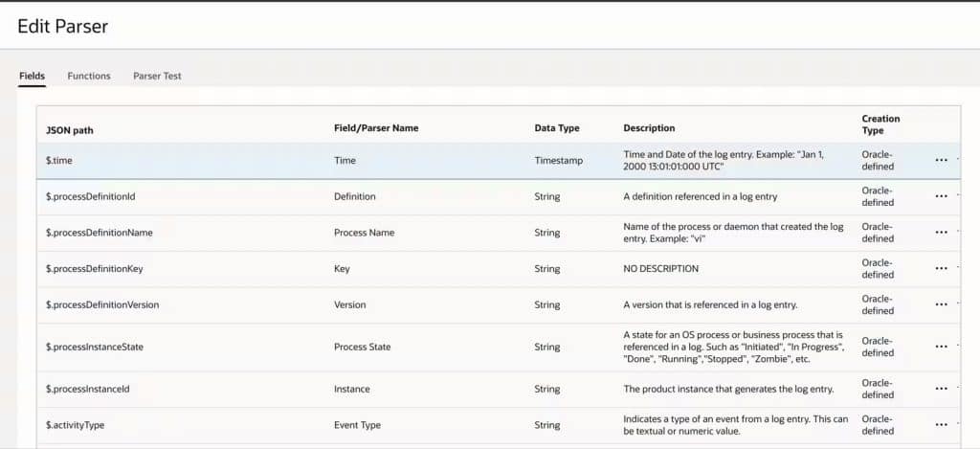980x449 pixels.
Task: Select the $.processDefinitionKey path cell
Action: [95, 269]
